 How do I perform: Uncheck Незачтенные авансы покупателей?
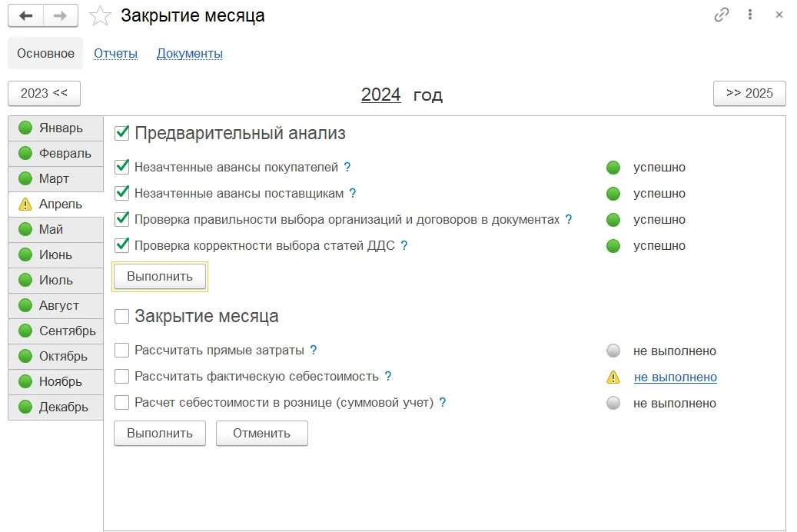(122, 167)
